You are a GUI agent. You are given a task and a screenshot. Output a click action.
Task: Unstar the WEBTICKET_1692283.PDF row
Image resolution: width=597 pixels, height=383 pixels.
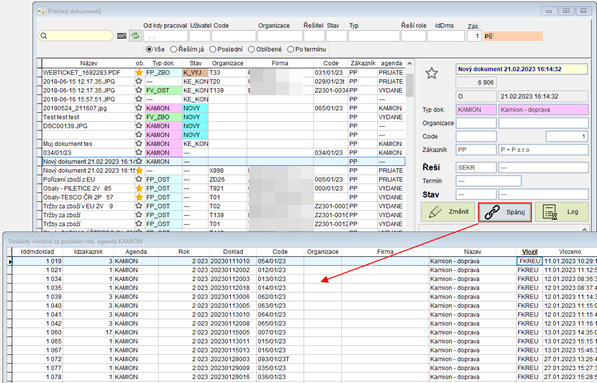coord(139,72)
